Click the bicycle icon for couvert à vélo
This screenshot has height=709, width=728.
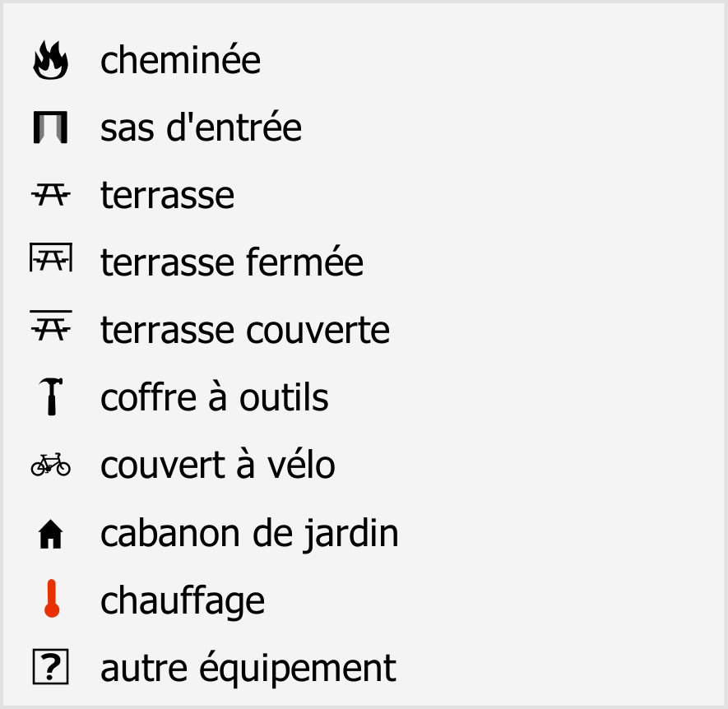(51, 465)
